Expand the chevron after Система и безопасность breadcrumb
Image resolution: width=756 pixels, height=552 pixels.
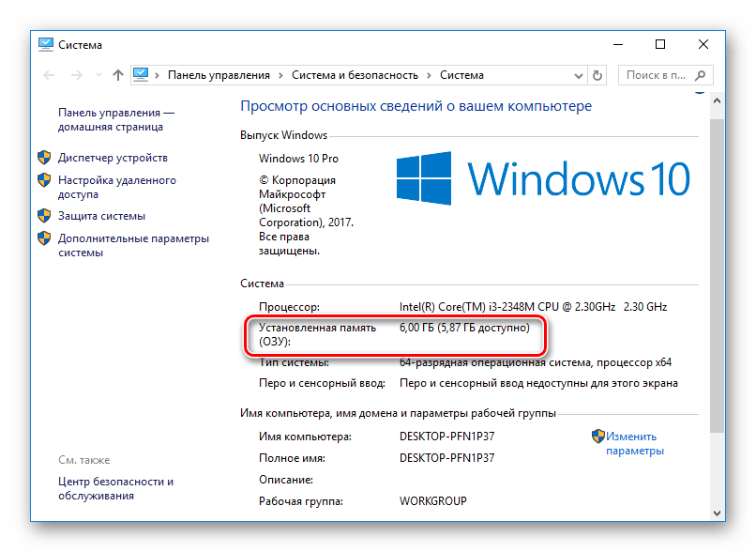tap(429, 75)
